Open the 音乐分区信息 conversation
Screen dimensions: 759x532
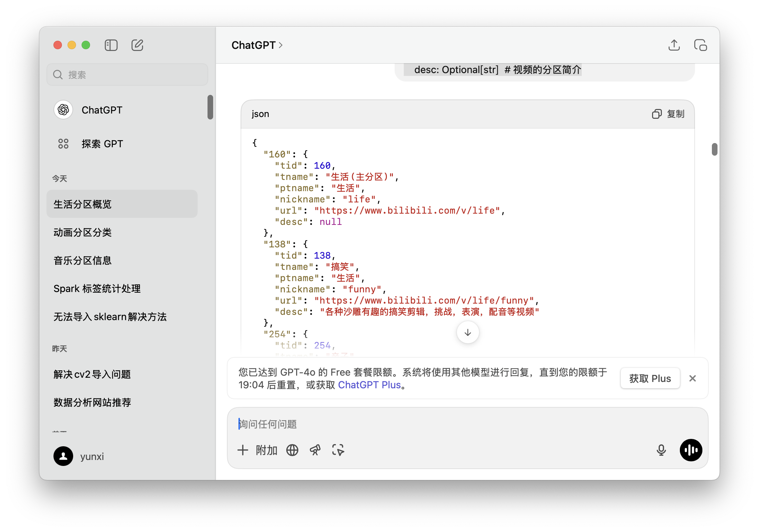[122, 260]
